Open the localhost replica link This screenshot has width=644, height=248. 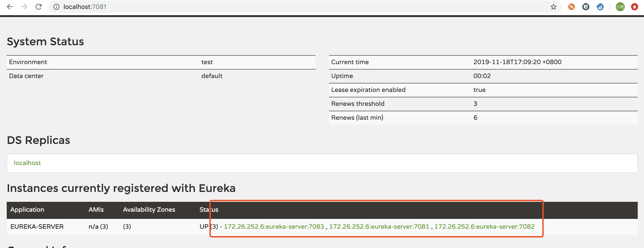[27, 163]
